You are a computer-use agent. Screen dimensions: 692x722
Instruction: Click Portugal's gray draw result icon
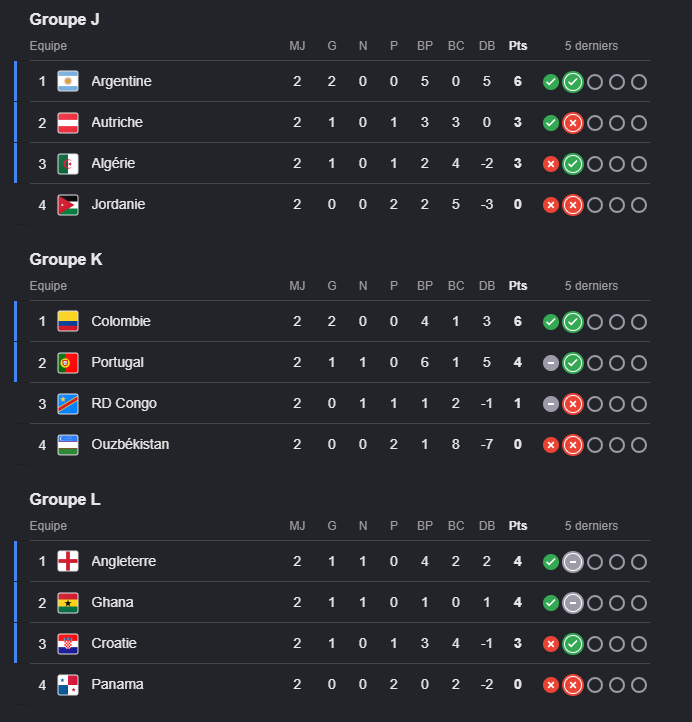[x=551, y=363]
